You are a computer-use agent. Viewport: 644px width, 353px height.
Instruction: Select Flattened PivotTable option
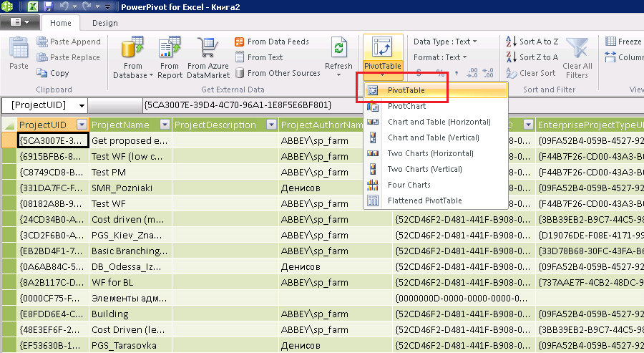436,200
